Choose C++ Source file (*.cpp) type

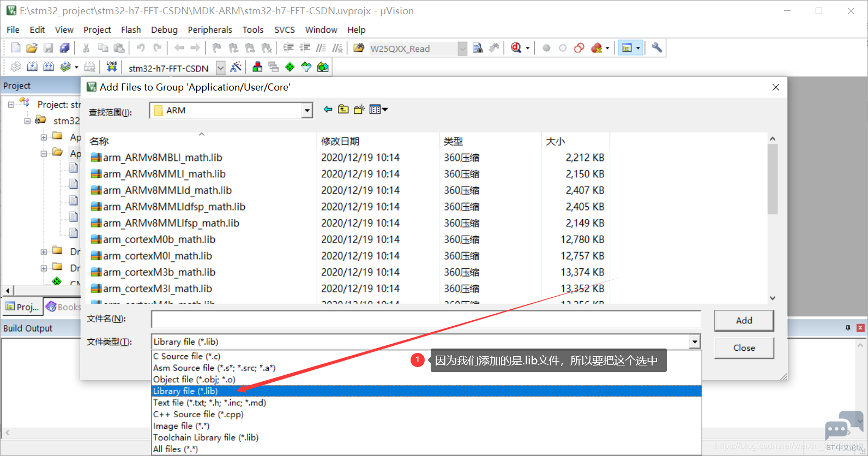point(426,414)
